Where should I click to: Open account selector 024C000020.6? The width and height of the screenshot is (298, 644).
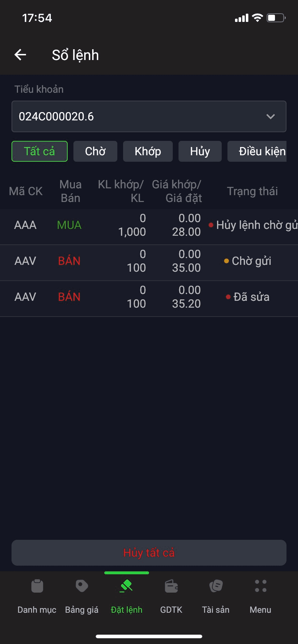pyautogui.click(x=149, y=116)
